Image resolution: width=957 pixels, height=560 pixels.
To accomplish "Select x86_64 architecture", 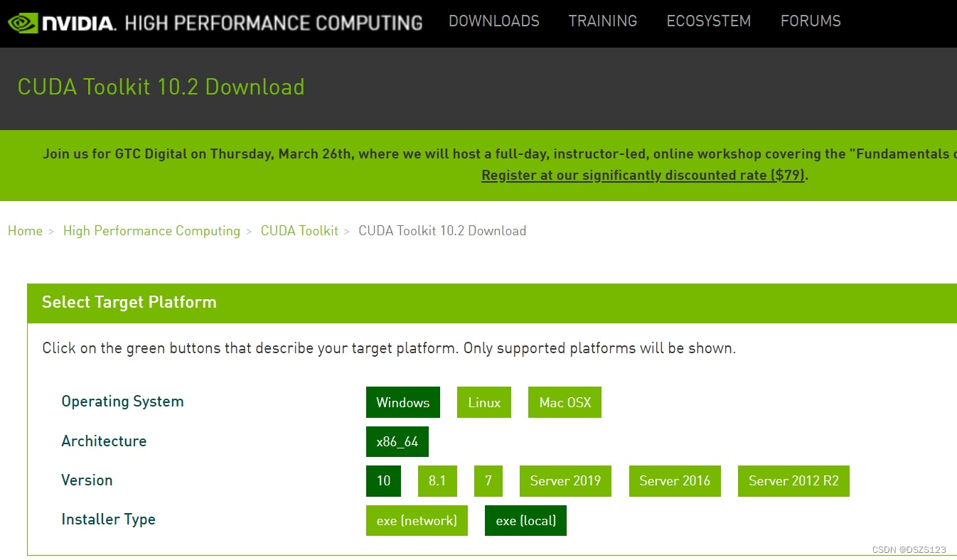I will (x=397, y=441).
